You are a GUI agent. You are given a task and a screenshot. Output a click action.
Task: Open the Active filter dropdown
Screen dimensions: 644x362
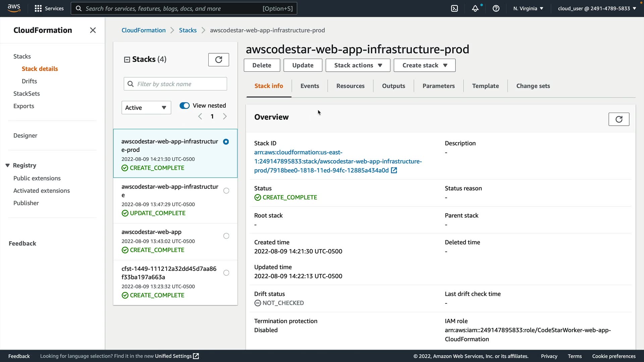coord(146,108)
